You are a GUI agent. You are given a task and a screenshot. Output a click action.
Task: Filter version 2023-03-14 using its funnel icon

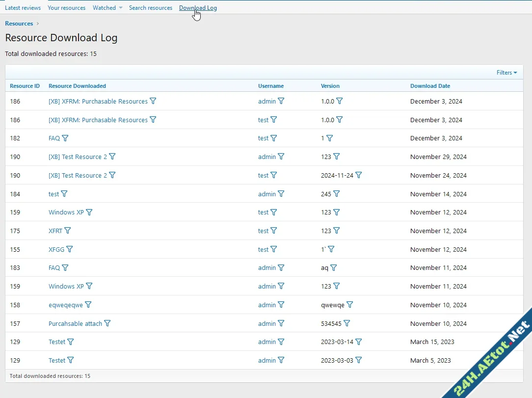358,342
